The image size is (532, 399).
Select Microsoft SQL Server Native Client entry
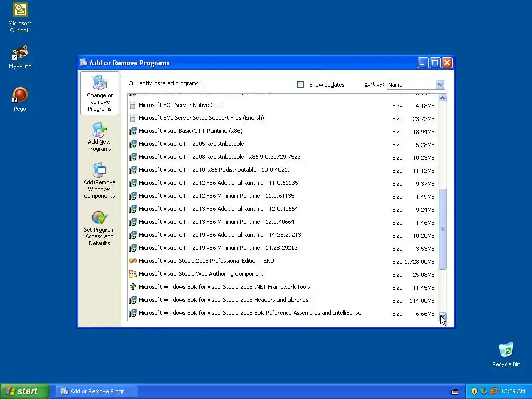[283, 105]
